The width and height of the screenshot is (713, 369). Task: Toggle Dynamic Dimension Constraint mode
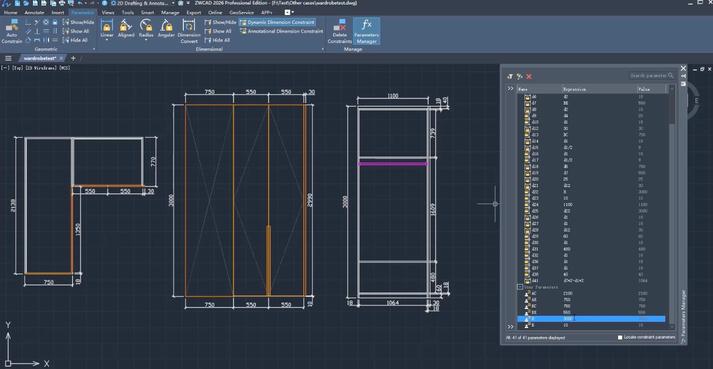tap(277, 22)
